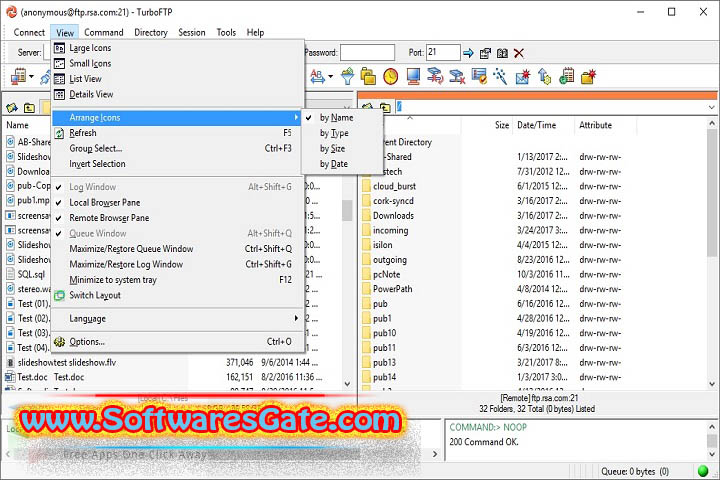Open the Connect menu
The image size is (720, 480).
click(x=29, y=33)
